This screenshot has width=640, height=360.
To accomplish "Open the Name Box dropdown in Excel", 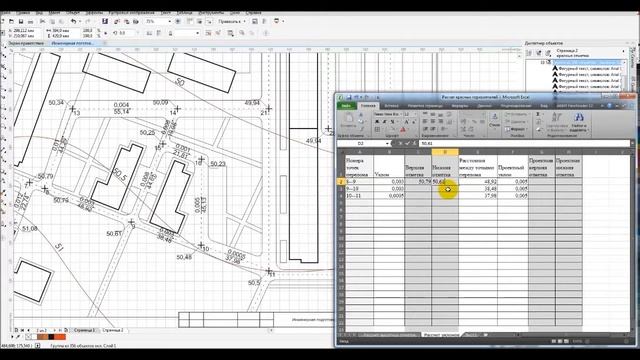I will pos(387,143).
